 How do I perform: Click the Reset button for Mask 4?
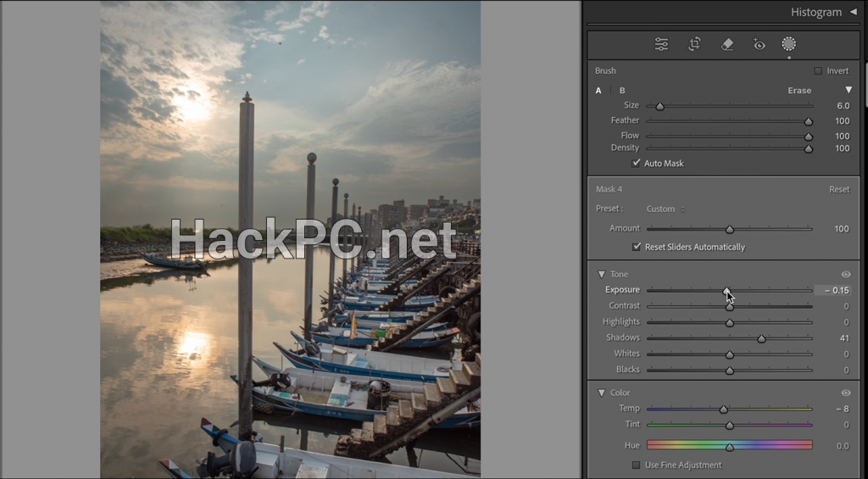click(x=839, y=189)
